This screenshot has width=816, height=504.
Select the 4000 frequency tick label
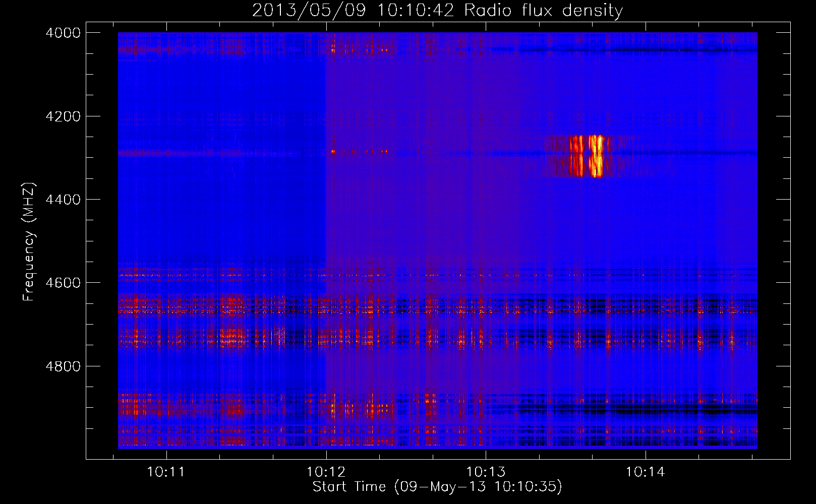click(63, 33)
